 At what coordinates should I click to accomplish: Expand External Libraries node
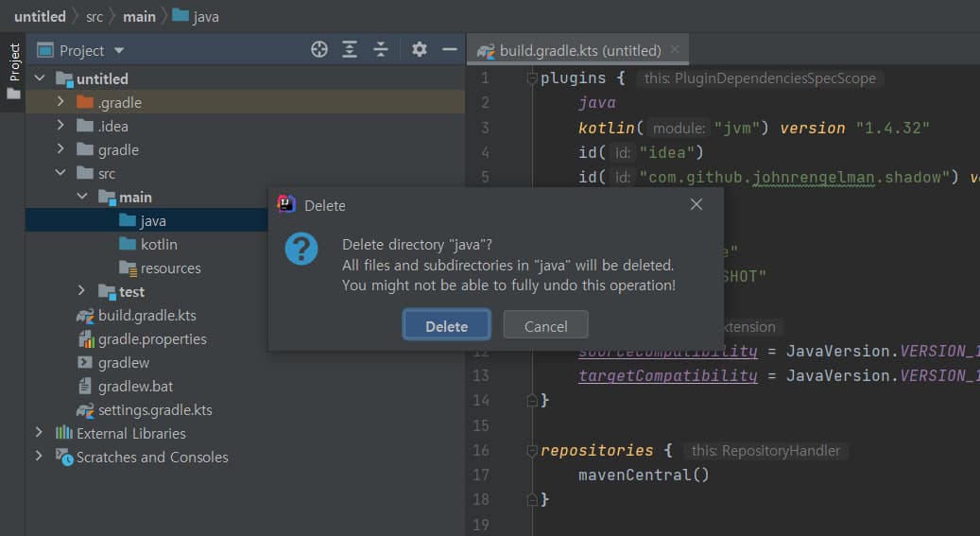click(x=39, y=433)
